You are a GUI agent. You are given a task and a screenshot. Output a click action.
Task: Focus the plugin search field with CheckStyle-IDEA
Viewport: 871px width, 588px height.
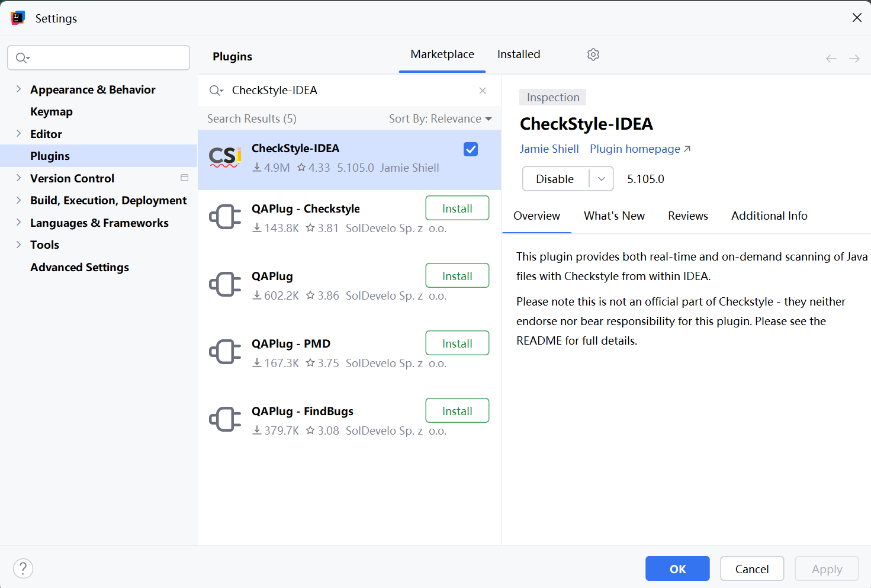coord(348,91)
